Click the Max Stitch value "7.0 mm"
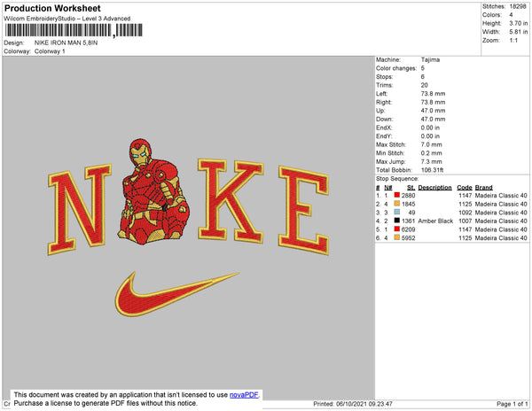The height and width of the screenshot is (411, 532). pyautogui.click(x=431, y=144)
